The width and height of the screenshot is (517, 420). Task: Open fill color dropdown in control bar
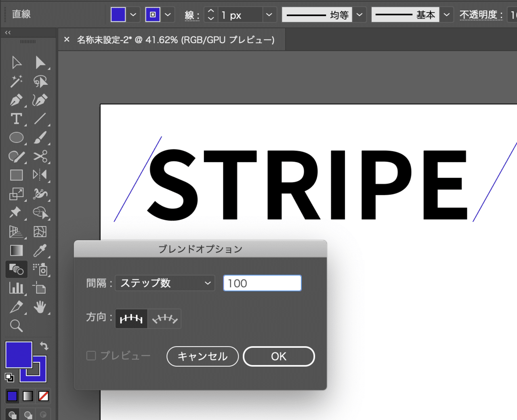[133, 15]
